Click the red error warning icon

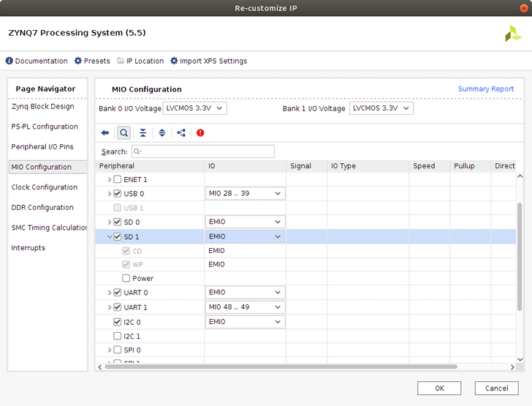200,133
